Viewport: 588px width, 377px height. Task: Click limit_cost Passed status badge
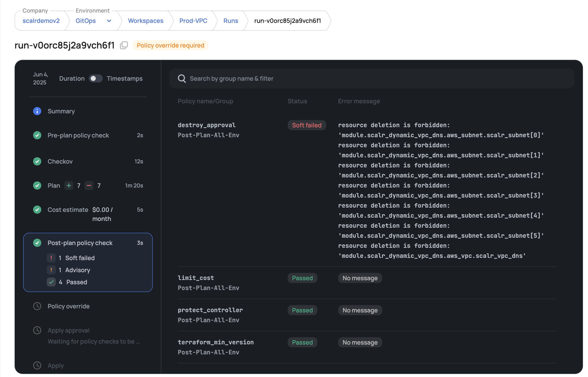tap(302, 278)
